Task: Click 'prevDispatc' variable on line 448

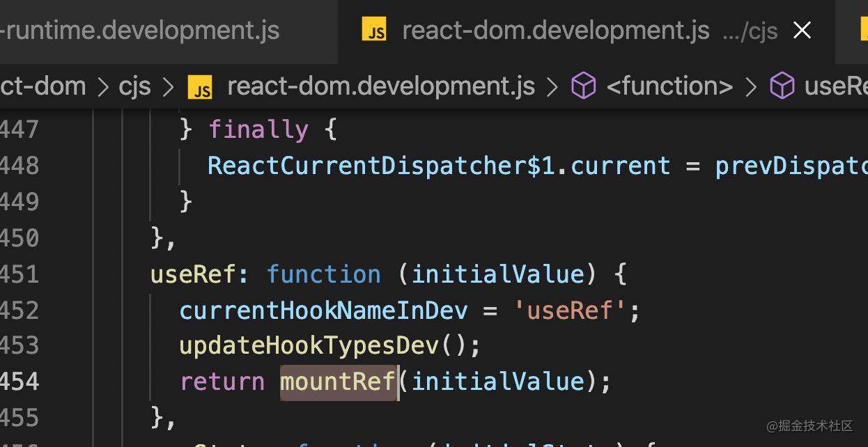Action: pyautogui.click(x=791, y=166)
